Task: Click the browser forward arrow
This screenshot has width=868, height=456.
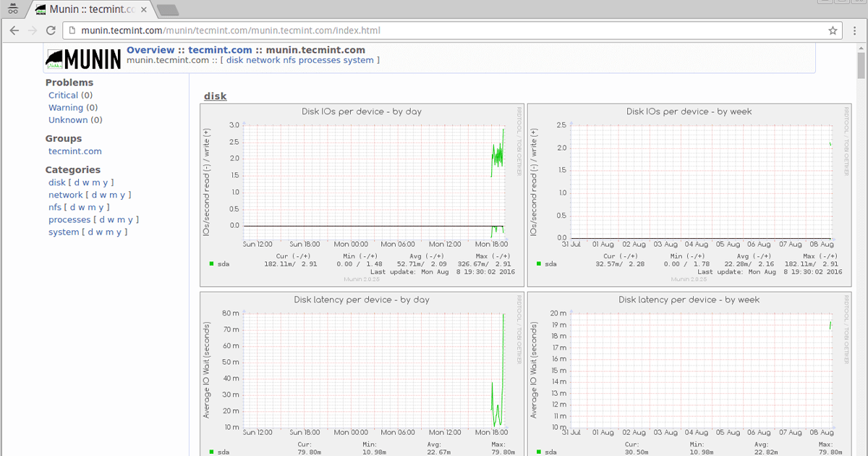Action: [33, 30]
